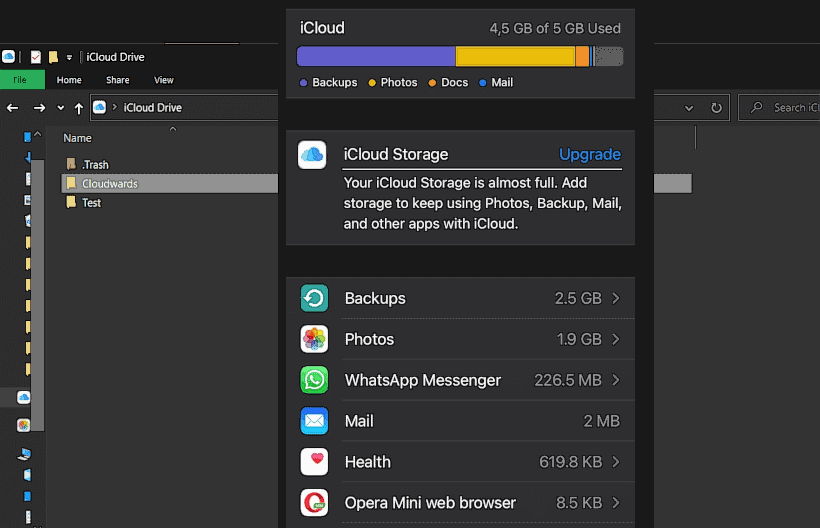Screen dimensions: 820x528
Task: Click the Backups legend label
Action: pos(335,83)
